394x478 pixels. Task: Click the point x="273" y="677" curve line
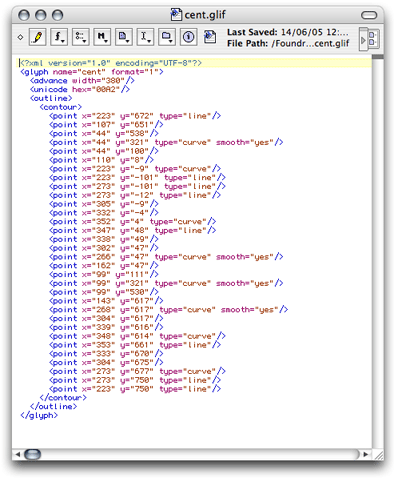click(137, 371)
